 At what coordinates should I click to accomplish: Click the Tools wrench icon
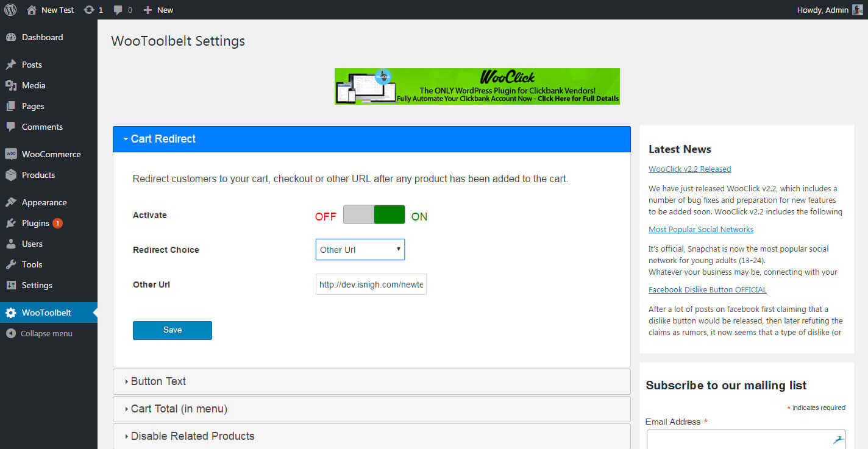click(10, 264)
